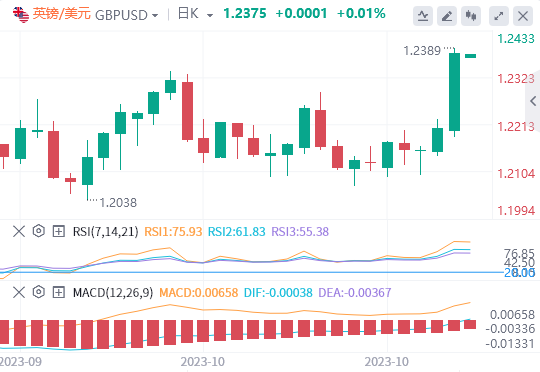Viewport: 540px width, 372px height.
Task: Click the RSI3:55.38 value
Action: pos(300,231)
